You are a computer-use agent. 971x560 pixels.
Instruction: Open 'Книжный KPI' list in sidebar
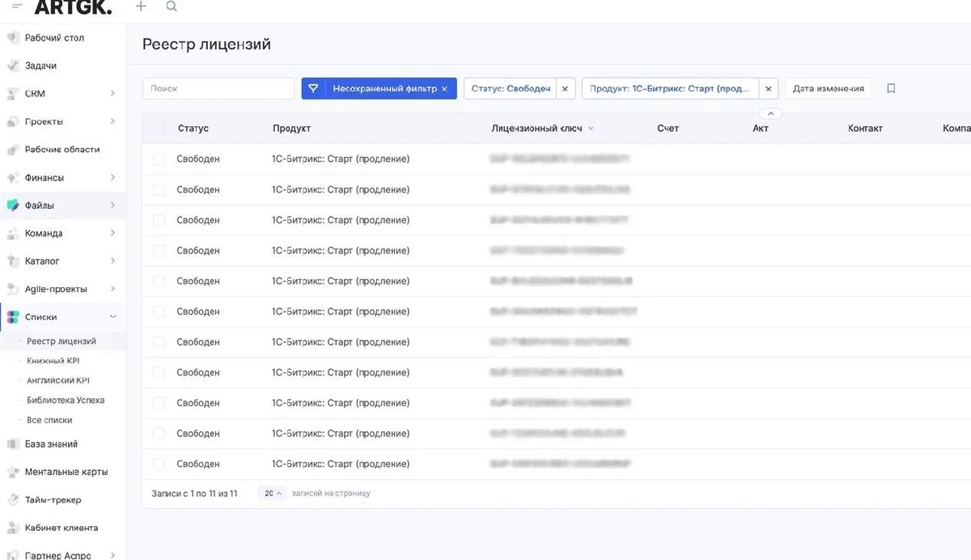[x=53, y=361]
